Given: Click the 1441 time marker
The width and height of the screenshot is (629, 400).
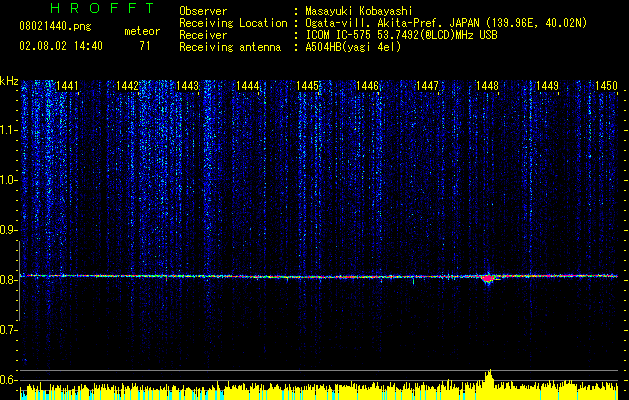Looking at the screenshot, I should coord(69,87).
